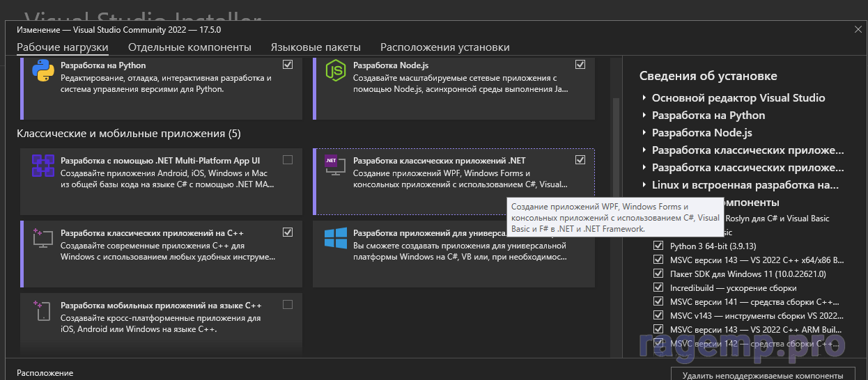Viewport: 868px width, 380px height.
Task: Expand Разработка Node.js in install details
Action: click(644, 133)
